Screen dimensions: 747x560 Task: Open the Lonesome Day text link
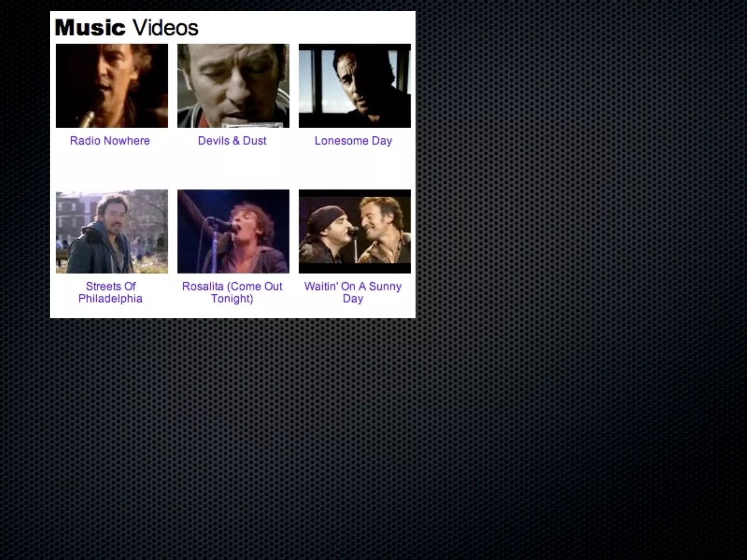coord(353,141)
